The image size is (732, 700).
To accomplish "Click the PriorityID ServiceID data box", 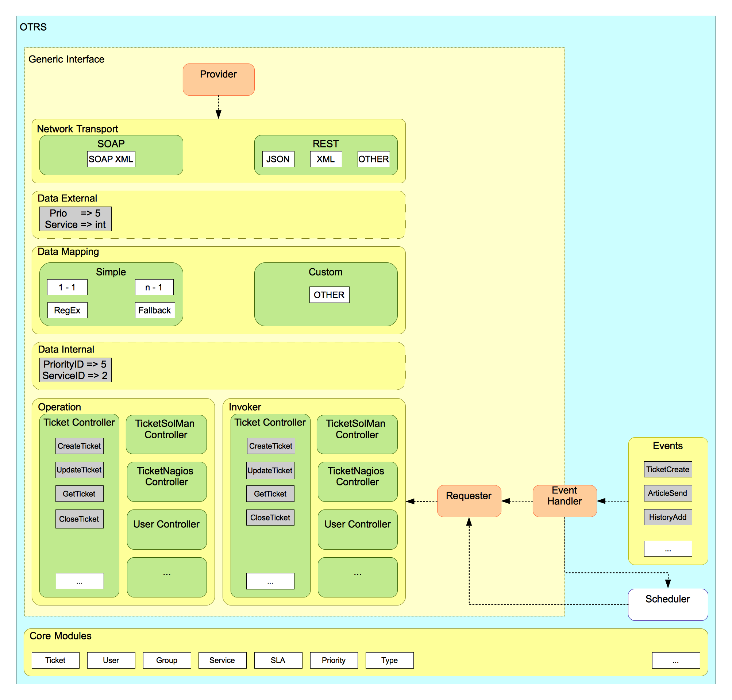I will point(75,370).
